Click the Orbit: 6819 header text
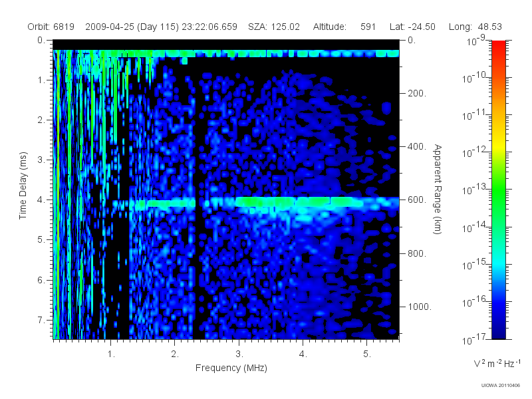532x399 pixels. (51, 27)
